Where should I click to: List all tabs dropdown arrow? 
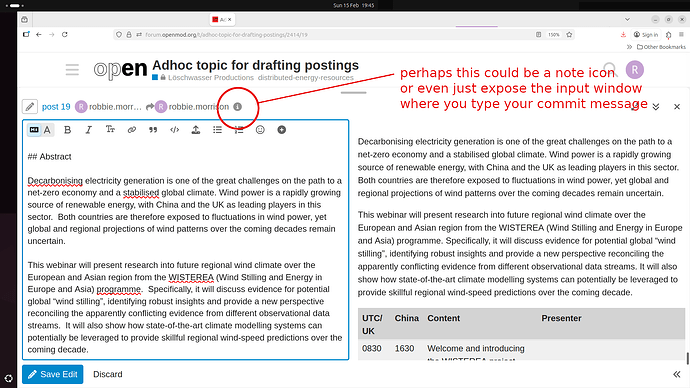(x=628, y=19)
